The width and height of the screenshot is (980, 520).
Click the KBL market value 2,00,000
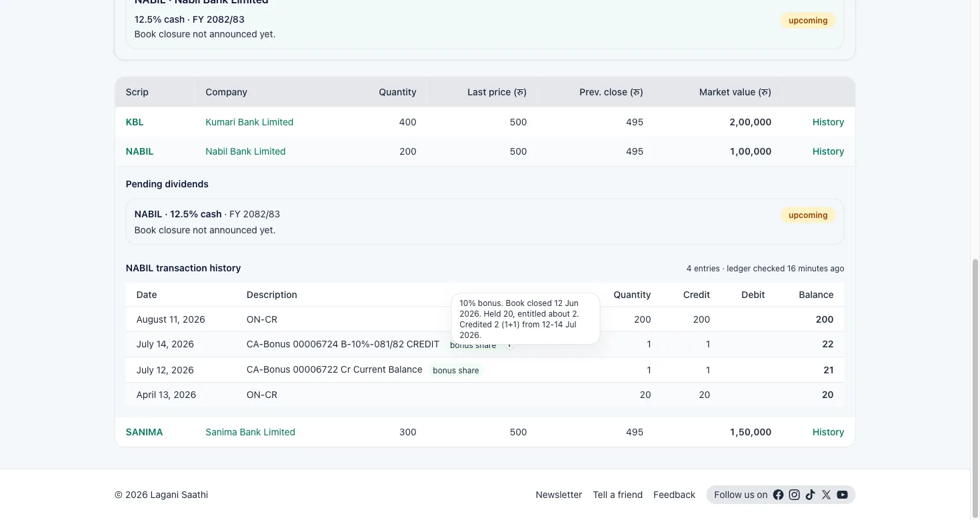[x=751, y=122]
